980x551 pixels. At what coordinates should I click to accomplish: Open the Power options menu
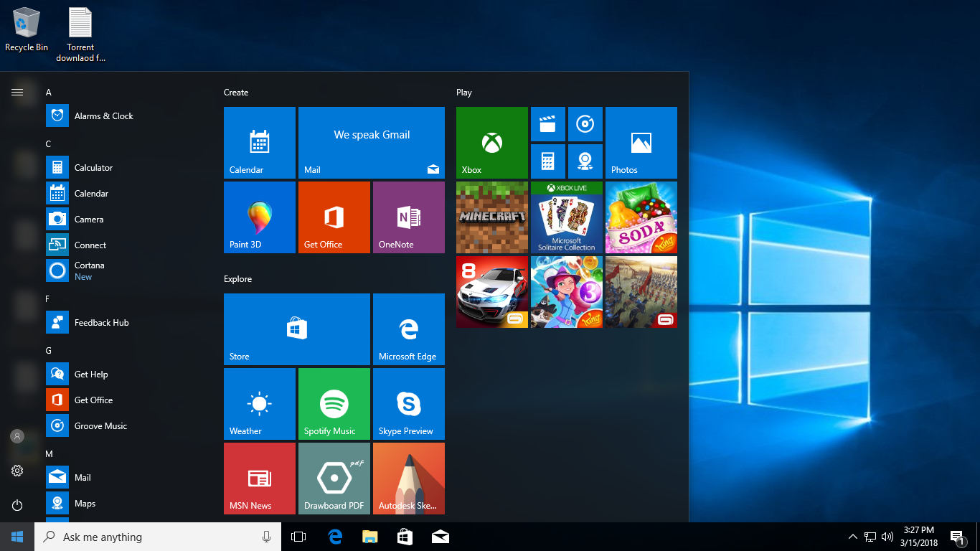17,505
